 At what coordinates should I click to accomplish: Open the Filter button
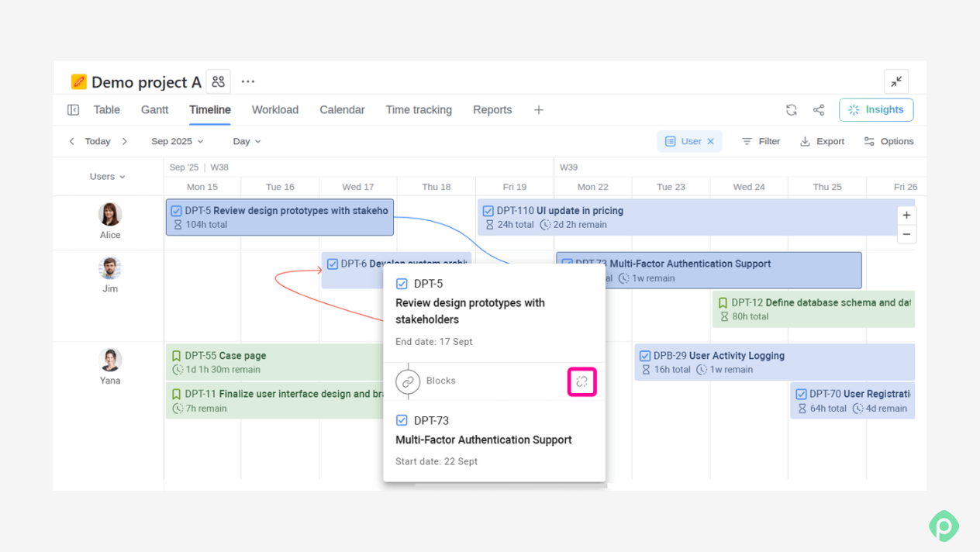click(x=761, y=141)
